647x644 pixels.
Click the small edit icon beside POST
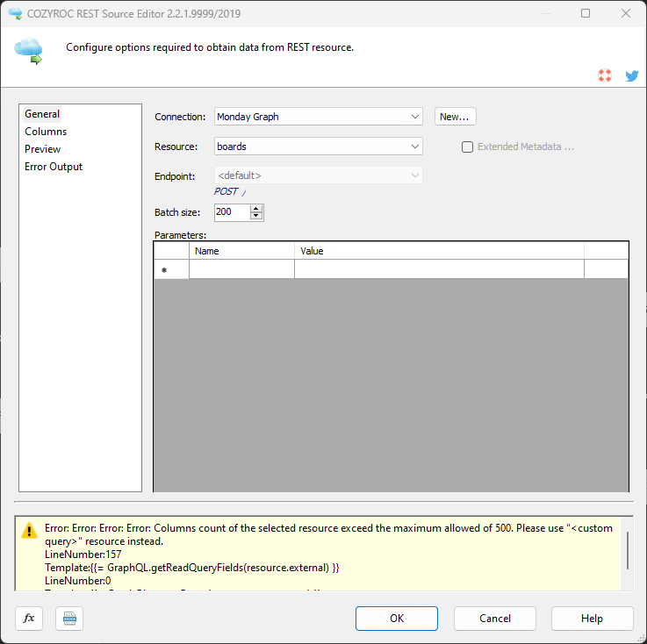[x=244, y=192]
